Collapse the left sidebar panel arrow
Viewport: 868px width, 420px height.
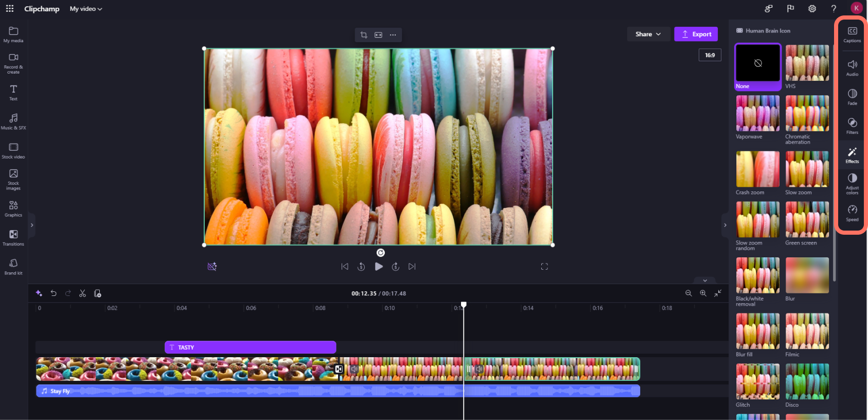pos(32,225)
